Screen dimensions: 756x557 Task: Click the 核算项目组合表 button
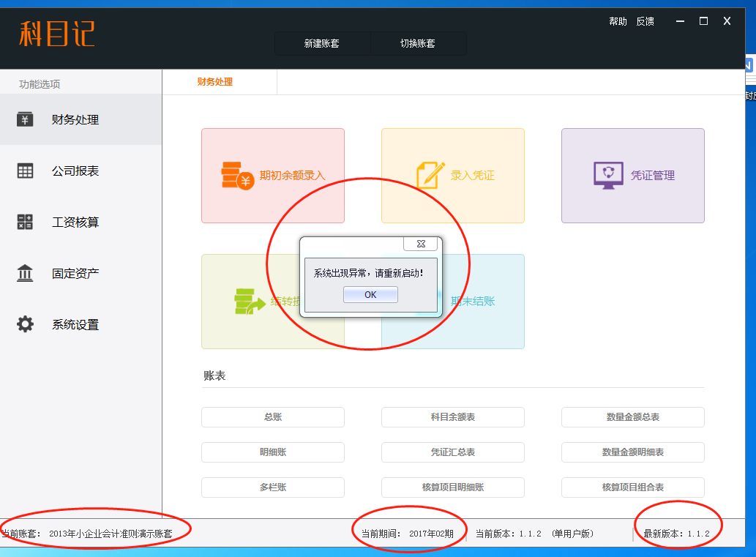[x=633, y=487]
